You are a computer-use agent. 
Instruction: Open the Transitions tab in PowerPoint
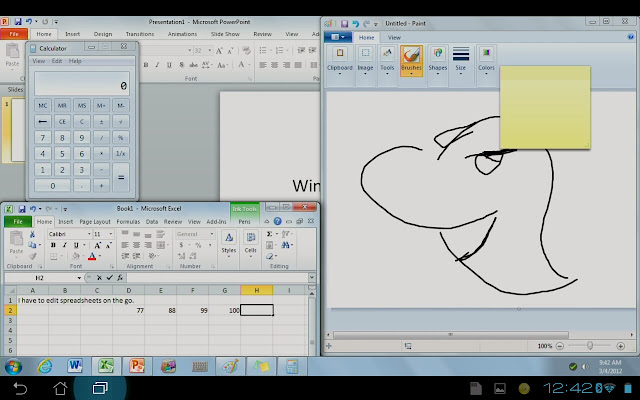pos(140,34)
